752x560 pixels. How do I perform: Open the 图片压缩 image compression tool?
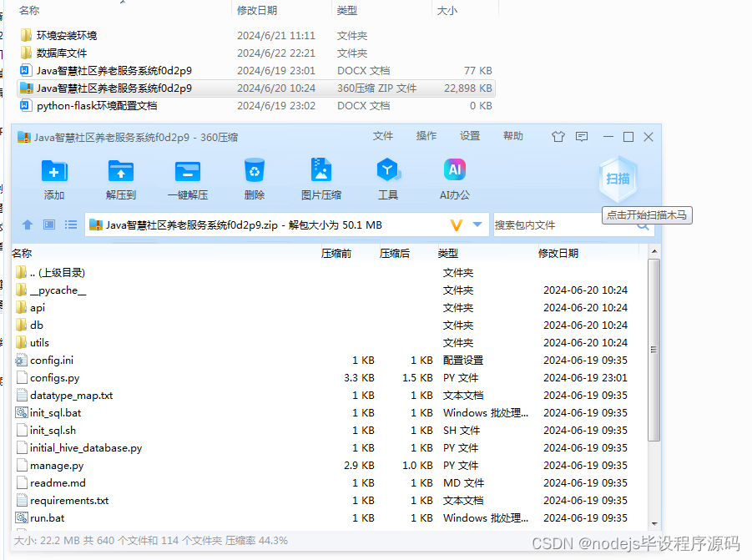click(320, 175)
